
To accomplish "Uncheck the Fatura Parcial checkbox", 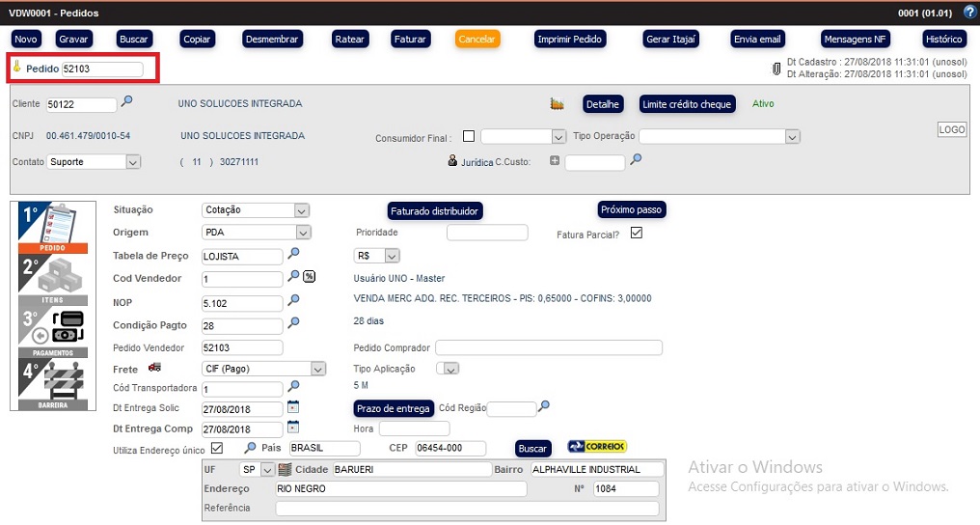I will (x=636, y=233).
